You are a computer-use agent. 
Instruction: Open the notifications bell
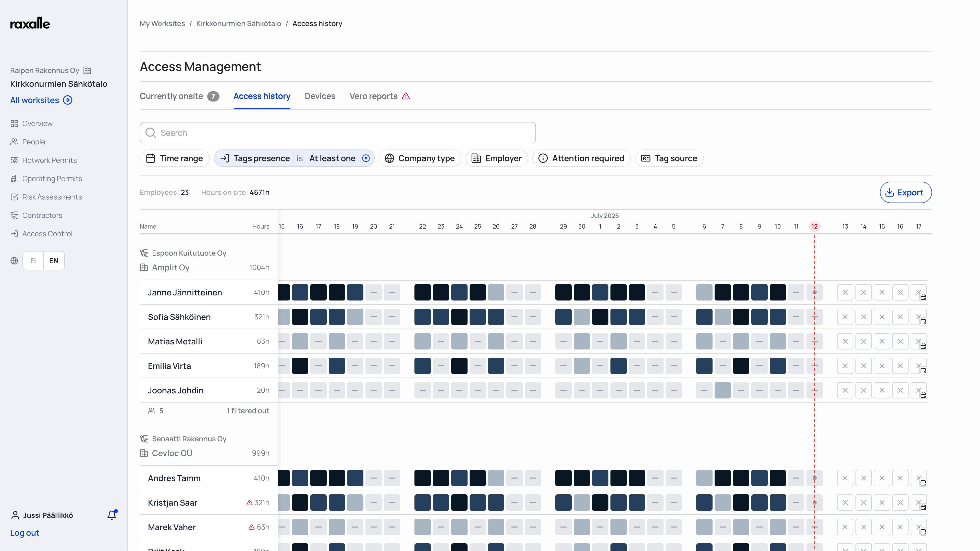click(x=112, y=515)
